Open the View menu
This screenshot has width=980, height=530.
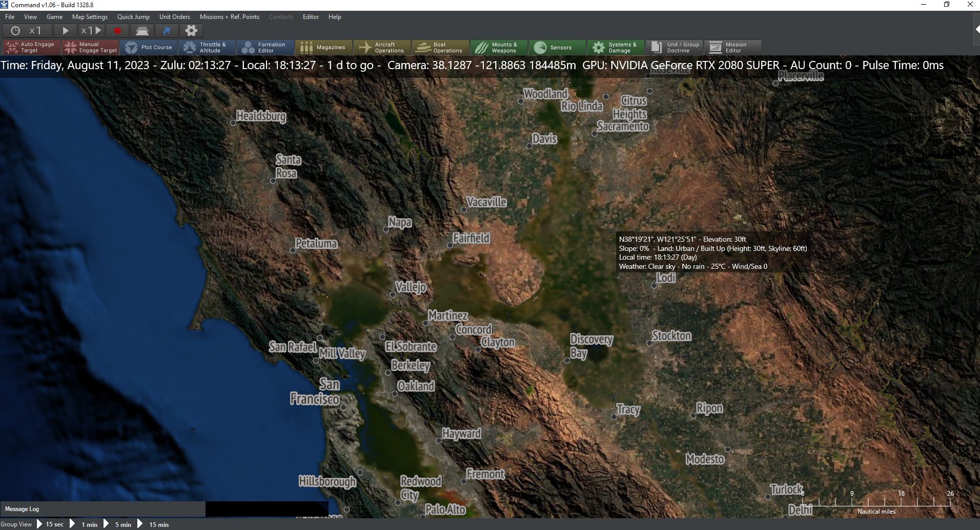[x=31, y=17]
